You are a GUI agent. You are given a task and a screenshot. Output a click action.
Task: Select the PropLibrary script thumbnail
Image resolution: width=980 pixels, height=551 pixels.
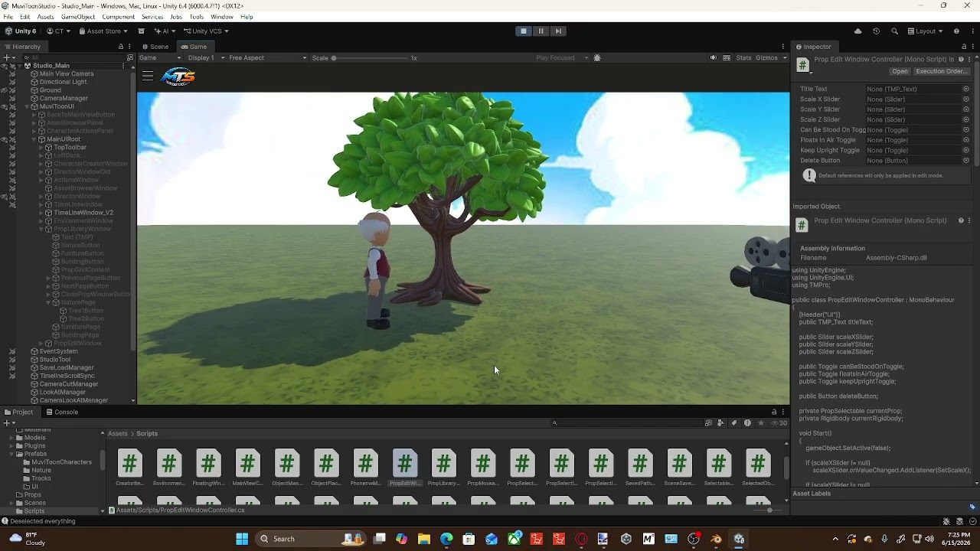coord(444,468)
